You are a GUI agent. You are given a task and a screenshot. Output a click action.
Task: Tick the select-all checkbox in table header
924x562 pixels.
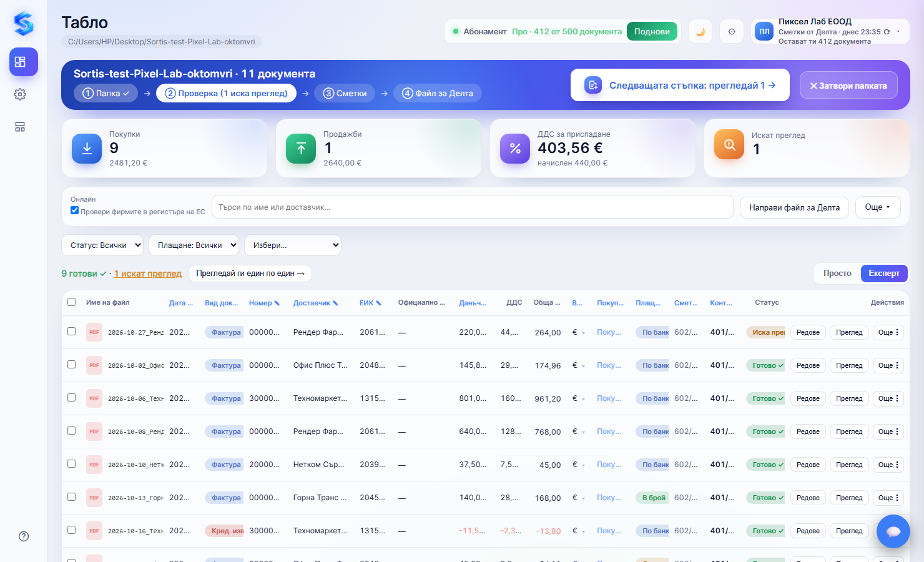click(72, 302)
